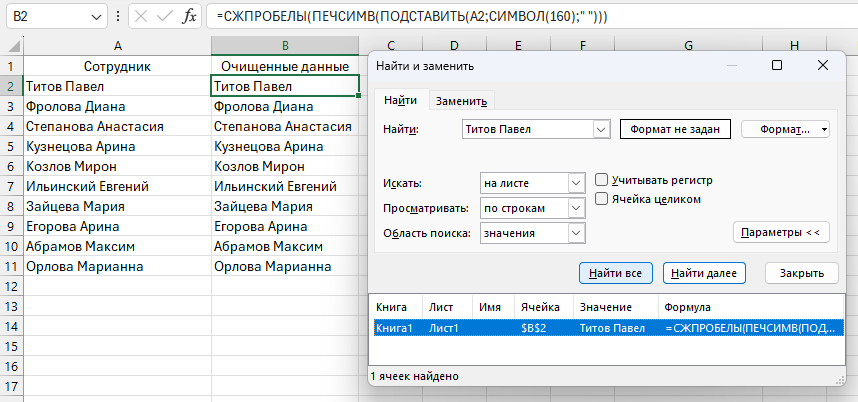The image size is (858, 402).
Task: Expand the Look in values dropdown
Action: 575,233
